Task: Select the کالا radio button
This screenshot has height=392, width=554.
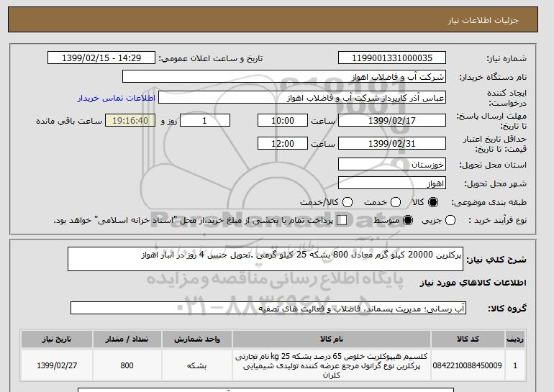Action: [x=433, y=202]
